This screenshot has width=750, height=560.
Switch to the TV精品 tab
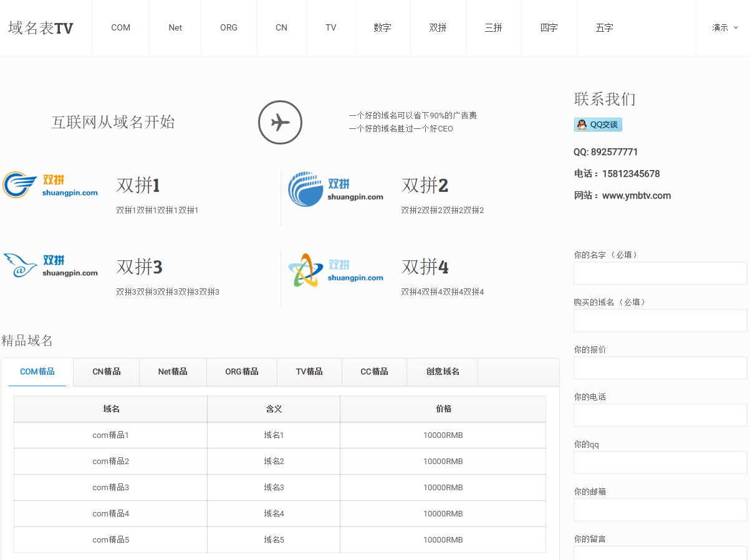click(x=309, y=372)
